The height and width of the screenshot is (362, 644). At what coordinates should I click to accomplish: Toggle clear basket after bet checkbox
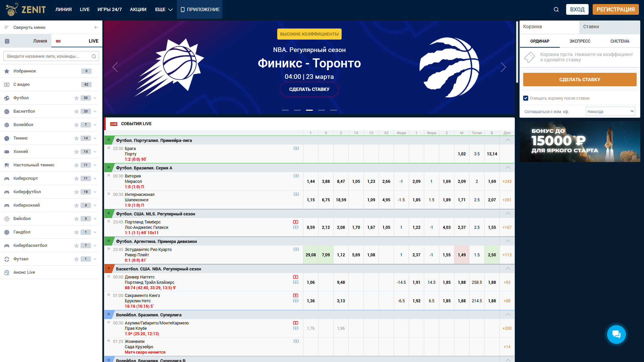pyautogui.click(x=526, y=98)
